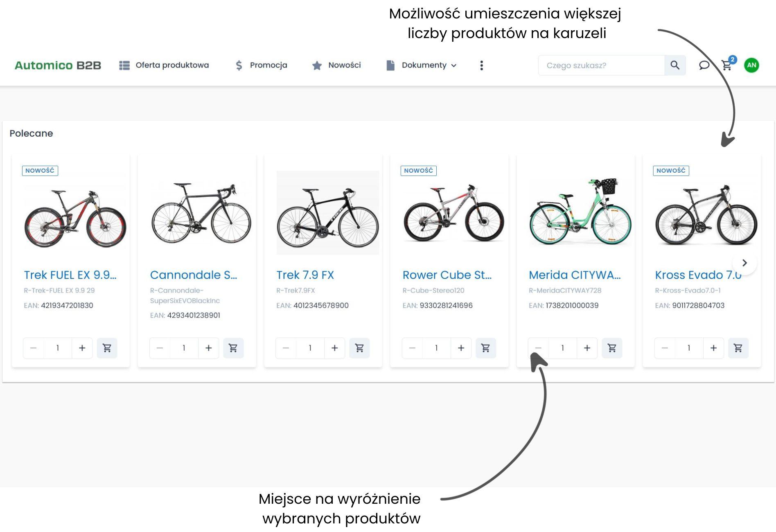776x532 pixels.
Task: Open the Oferta produktowa menu item
Action: point(164,65)
